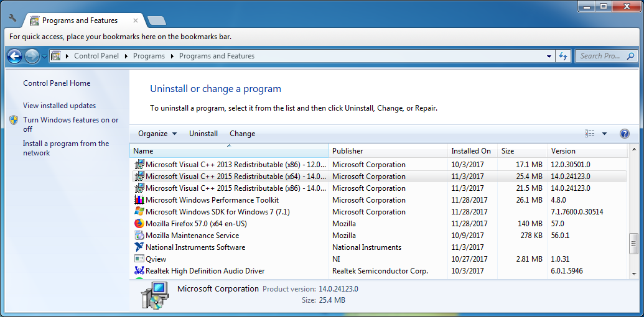Screen dimensions: 644x317
Task: Go back with the blue Back arrow
Action: pos(15,56)
